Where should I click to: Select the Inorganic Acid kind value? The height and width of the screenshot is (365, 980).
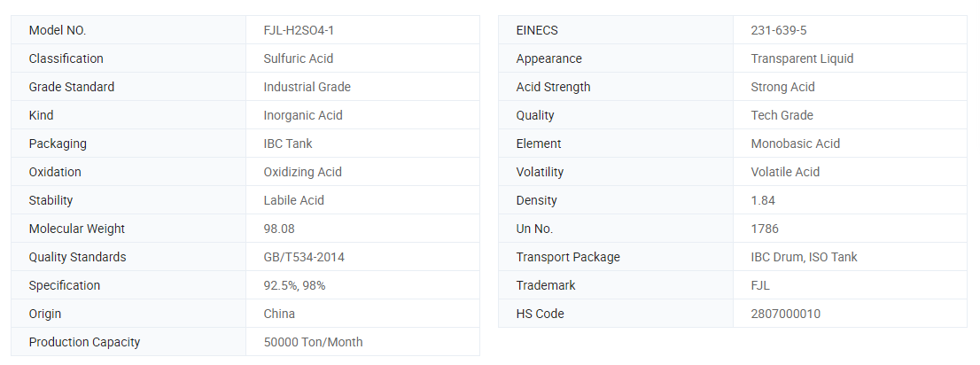point(303,115)
